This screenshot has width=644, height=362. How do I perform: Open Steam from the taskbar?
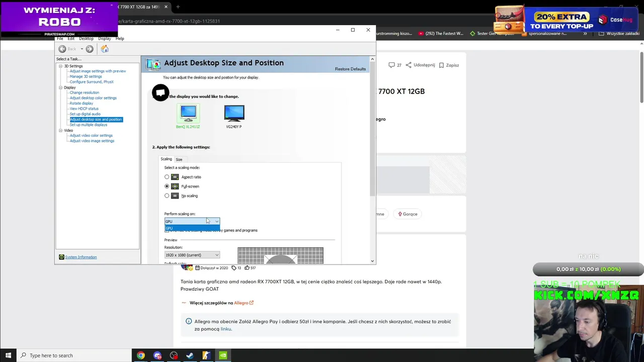190,355
